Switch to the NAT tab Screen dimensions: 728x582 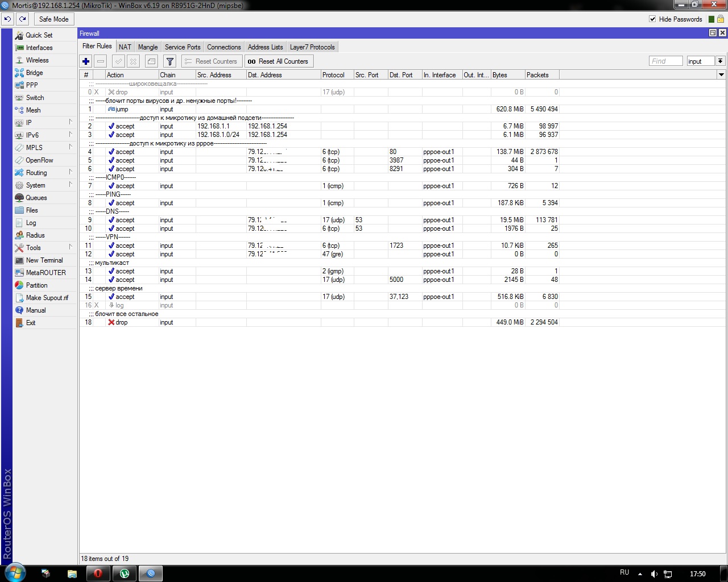coord(125,47)
